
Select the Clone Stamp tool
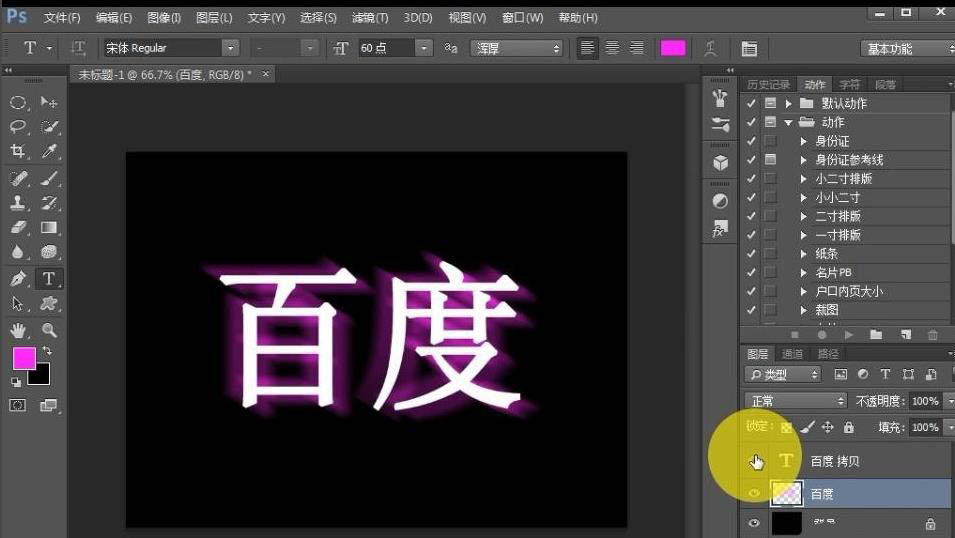[x=18, y=202]
